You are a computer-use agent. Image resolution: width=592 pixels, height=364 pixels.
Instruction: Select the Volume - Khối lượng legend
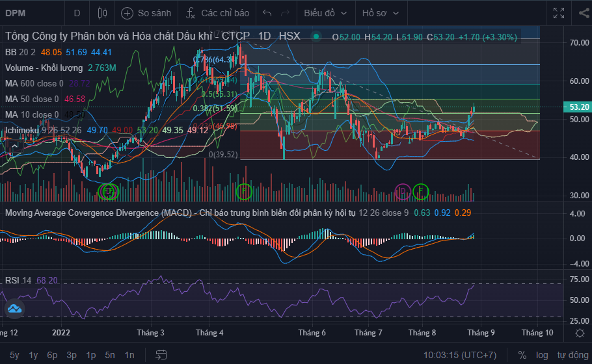tap(44, 68)
